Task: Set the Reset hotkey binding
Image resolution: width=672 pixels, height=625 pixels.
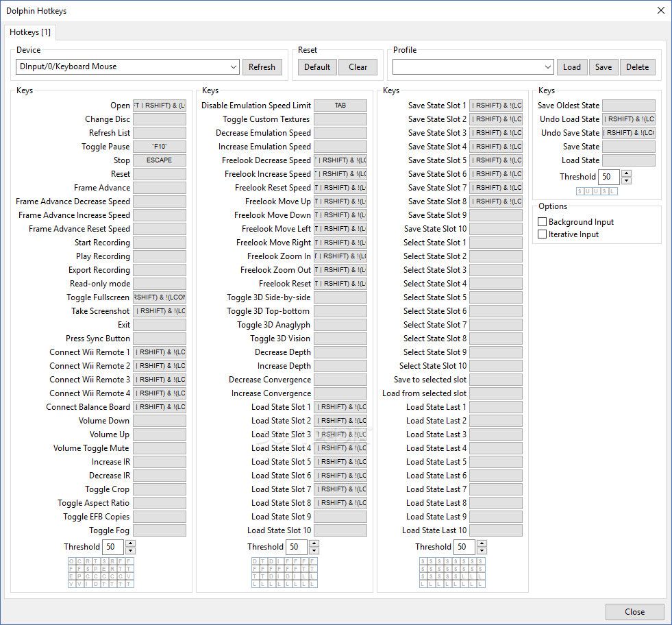Action: (x=160, y=174)
